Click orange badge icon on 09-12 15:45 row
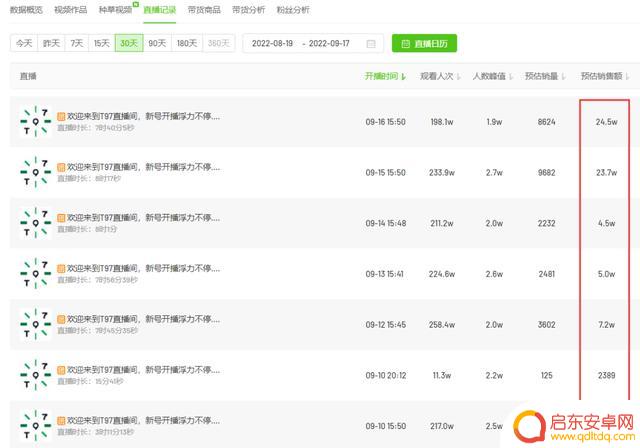The image size is (640, 448). pos(61,319)
